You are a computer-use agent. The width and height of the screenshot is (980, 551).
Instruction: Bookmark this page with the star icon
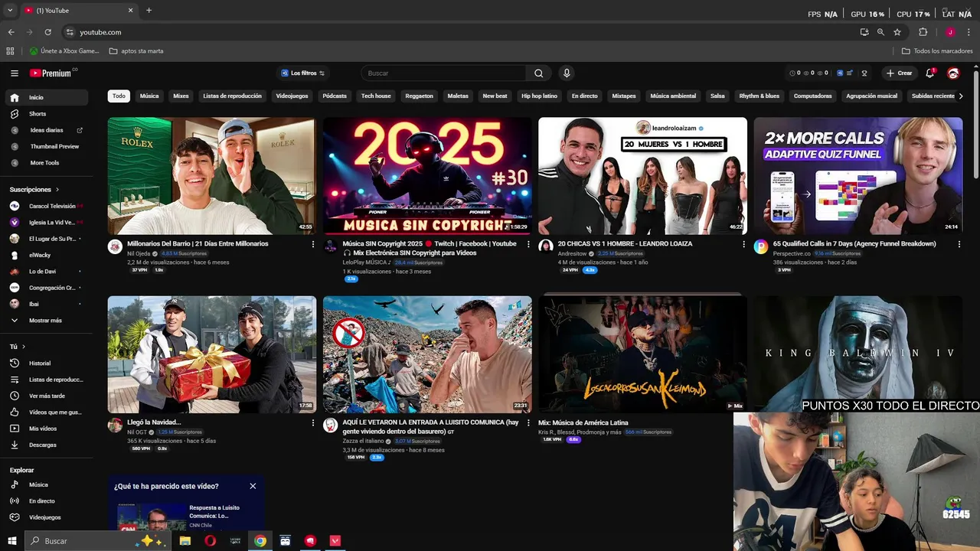pos(897,32)
